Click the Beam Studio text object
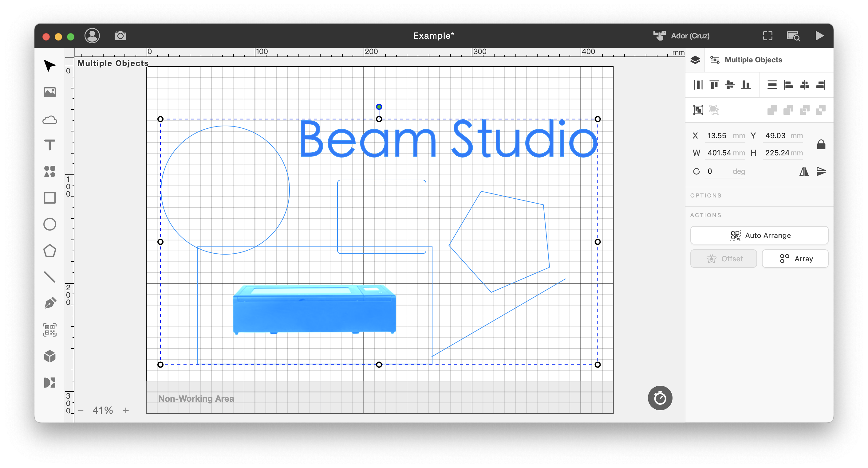Screen dimensions: 868x468 point(448,139)
